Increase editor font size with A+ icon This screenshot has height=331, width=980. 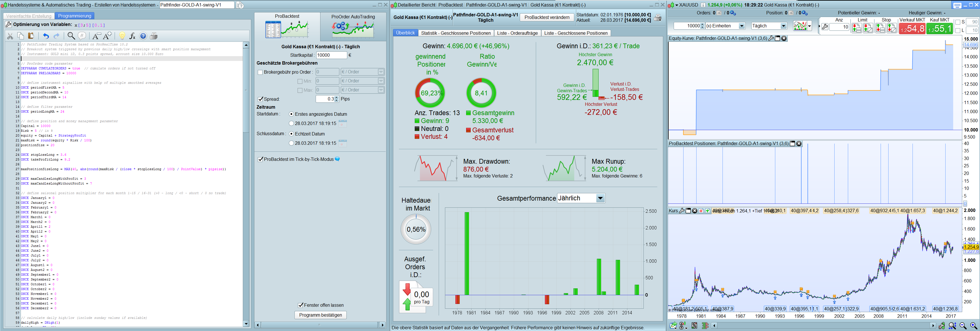(108, 36)
